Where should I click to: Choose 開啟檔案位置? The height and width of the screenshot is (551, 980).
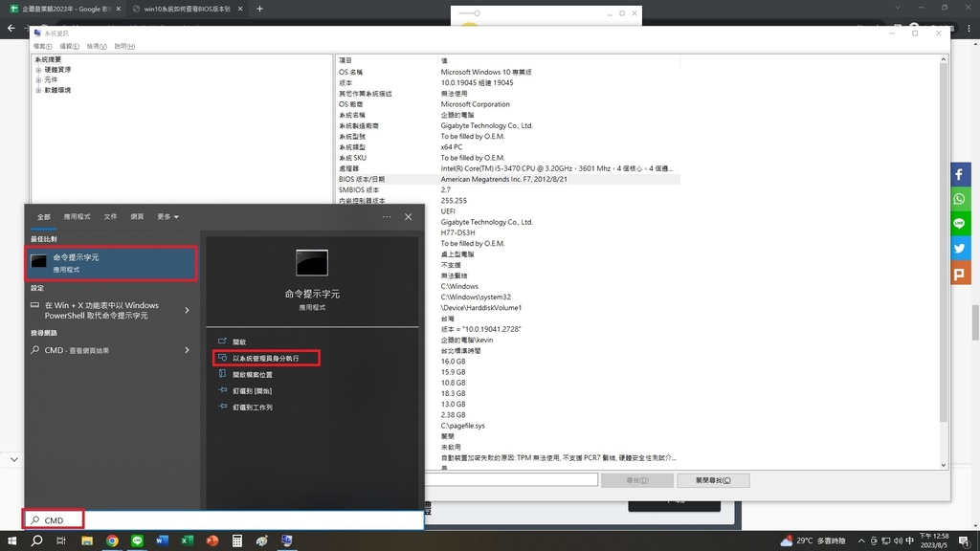(x=252, y=375)
